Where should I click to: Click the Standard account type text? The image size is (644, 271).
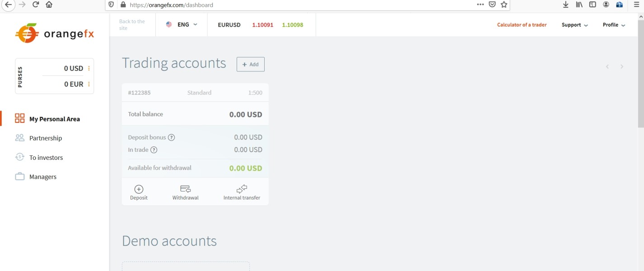point(200,93)
